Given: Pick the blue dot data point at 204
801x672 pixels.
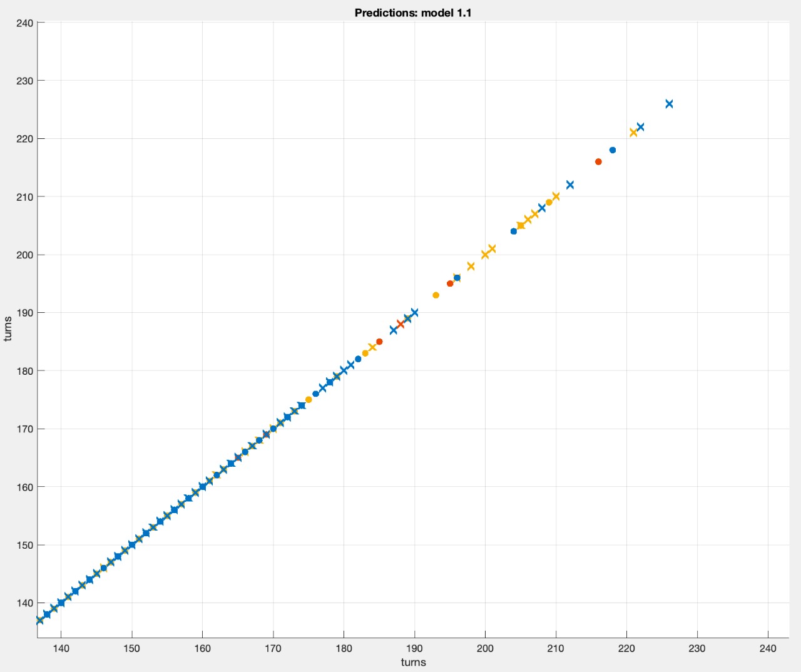Looking at the screenshot, I should coord(514,232).
